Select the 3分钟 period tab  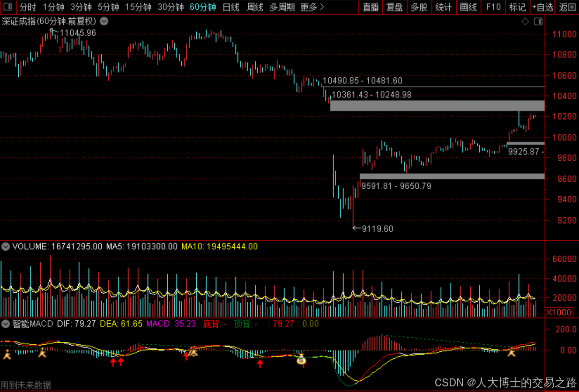point(81,7)
